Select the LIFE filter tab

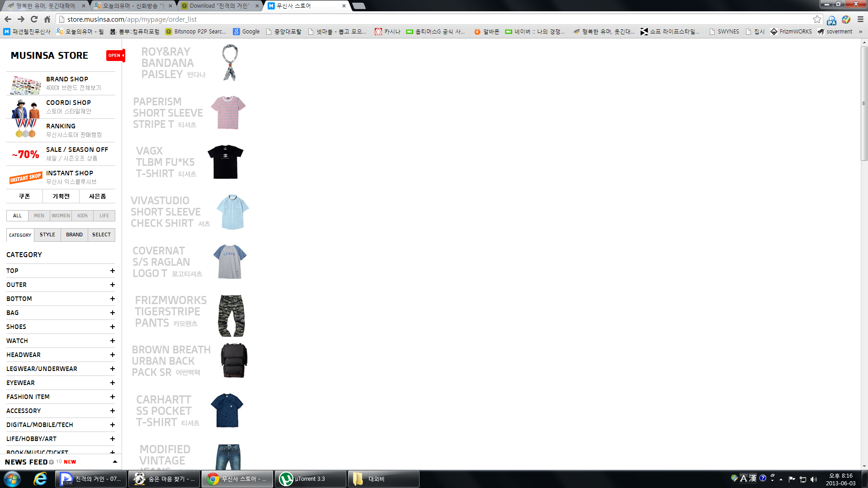pyautogui.click(x=104, y=216)
